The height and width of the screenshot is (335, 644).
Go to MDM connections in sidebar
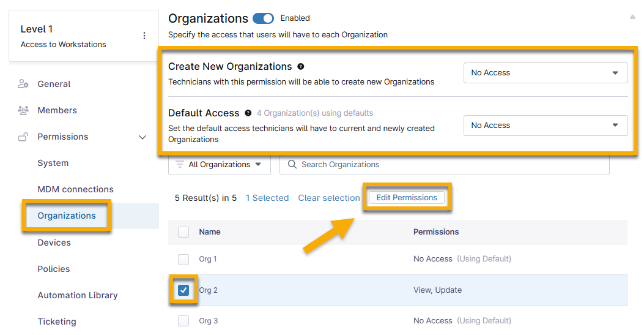[75, 189]
